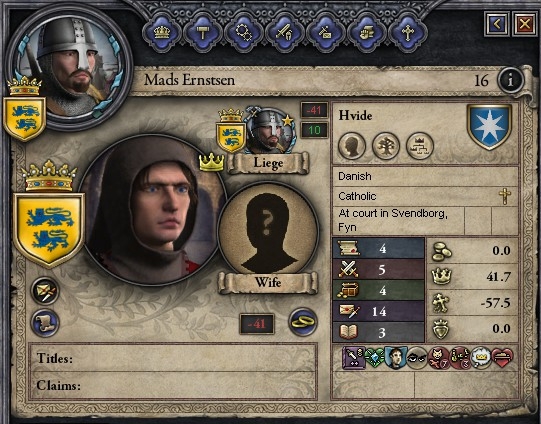This screenshot has height=424, width=541.
Task: Click the unknown Wife silhouette portrait
Action: [268, 231]
